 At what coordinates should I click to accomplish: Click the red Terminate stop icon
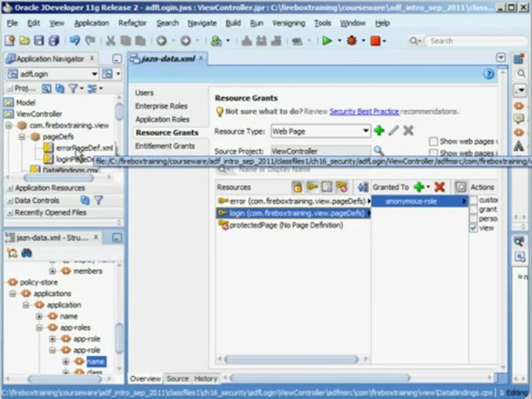coord(375,40)
